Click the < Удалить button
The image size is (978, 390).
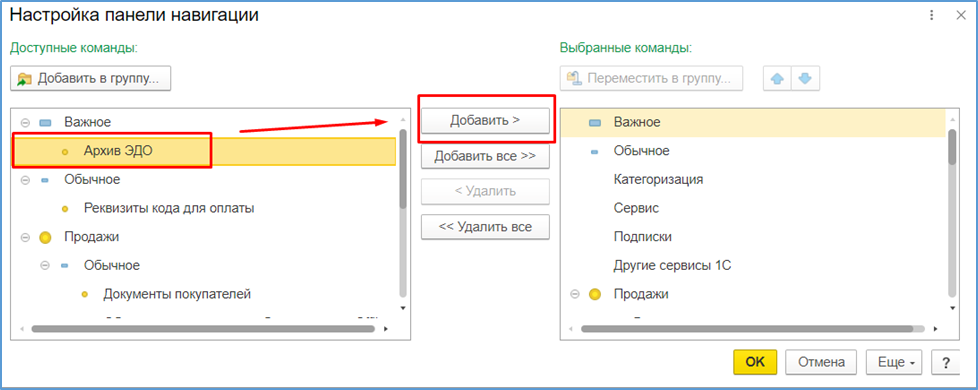485,192
